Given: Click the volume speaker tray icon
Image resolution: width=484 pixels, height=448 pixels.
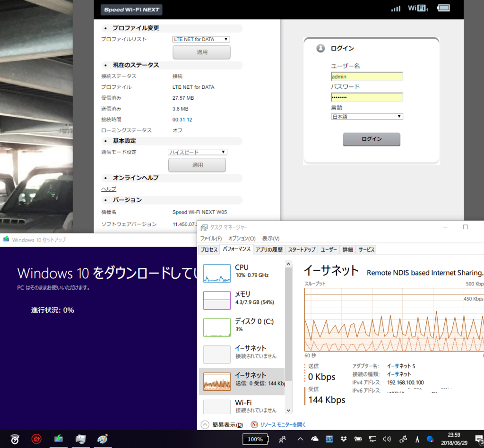Looking at the screenshot, I should 387,439.
